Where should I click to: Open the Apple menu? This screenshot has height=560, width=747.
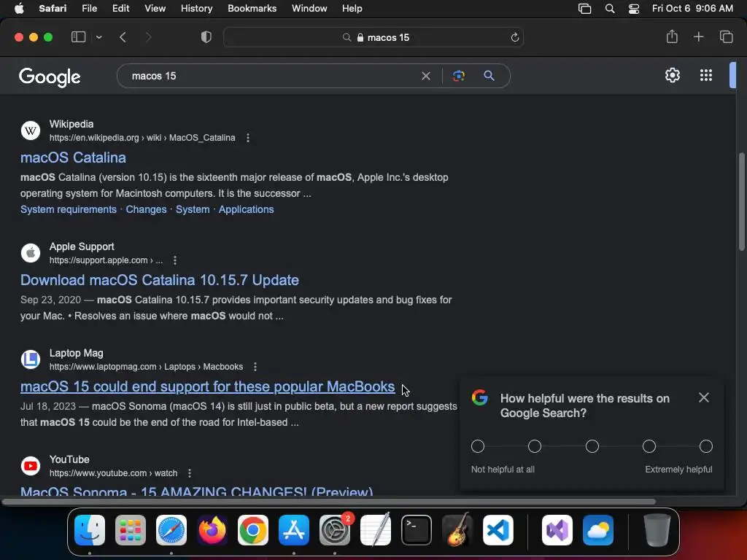click(19, 9)
